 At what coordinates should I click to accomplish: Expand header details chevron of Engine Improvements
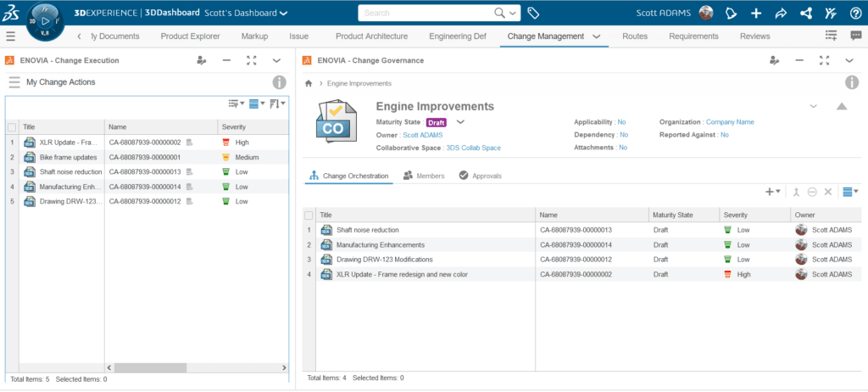tap(813, 106)
